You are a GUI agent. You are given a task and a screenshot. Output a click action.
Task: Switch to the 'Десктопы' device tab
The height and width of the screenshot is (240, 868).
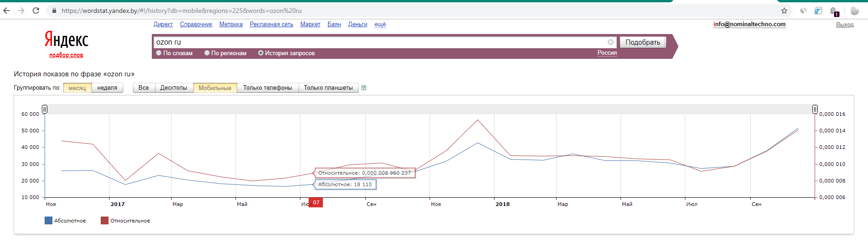pyautogui.click(x=173, y=88)
